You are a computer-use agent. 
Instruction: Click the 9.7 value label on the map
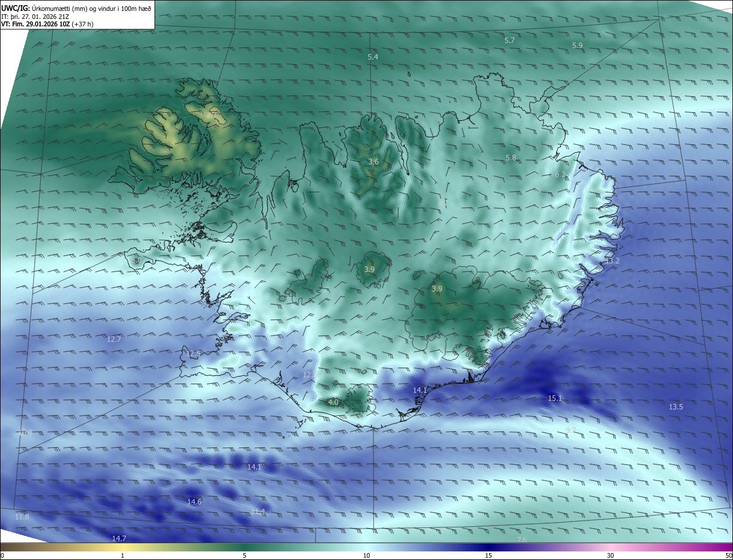point(570,430)
